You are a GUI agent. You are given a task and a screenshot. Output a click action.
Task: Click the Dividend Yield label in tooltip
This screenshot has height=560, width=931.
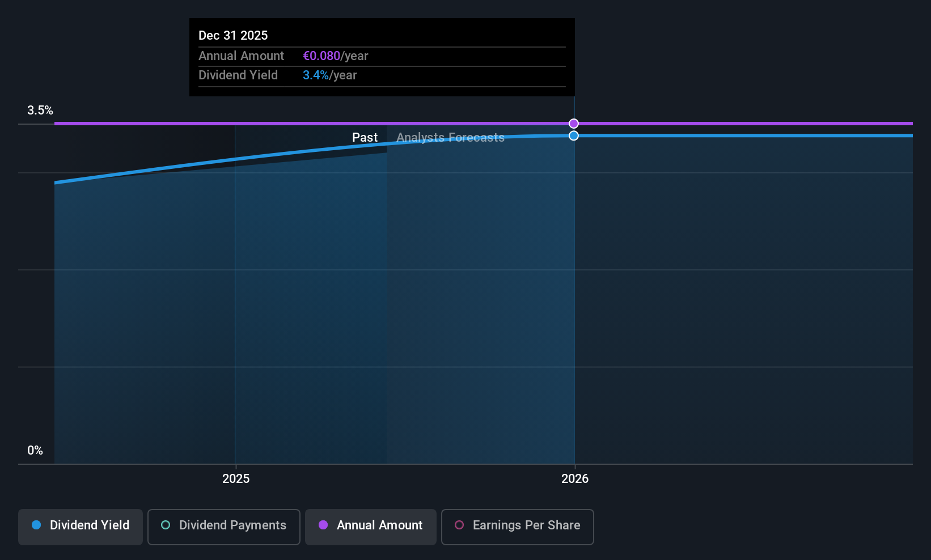pyautogui.click(x=238, y=75)
